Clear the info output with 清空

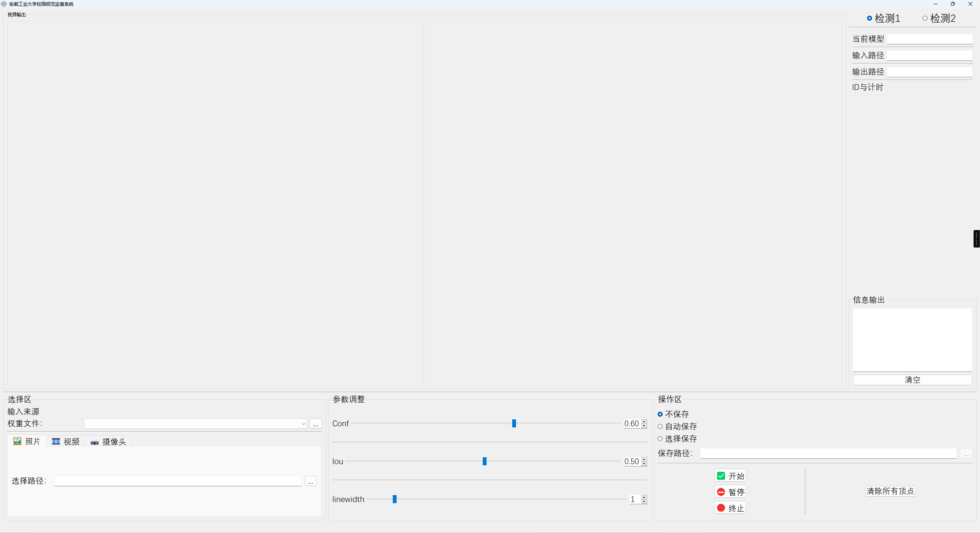(912, 380)
